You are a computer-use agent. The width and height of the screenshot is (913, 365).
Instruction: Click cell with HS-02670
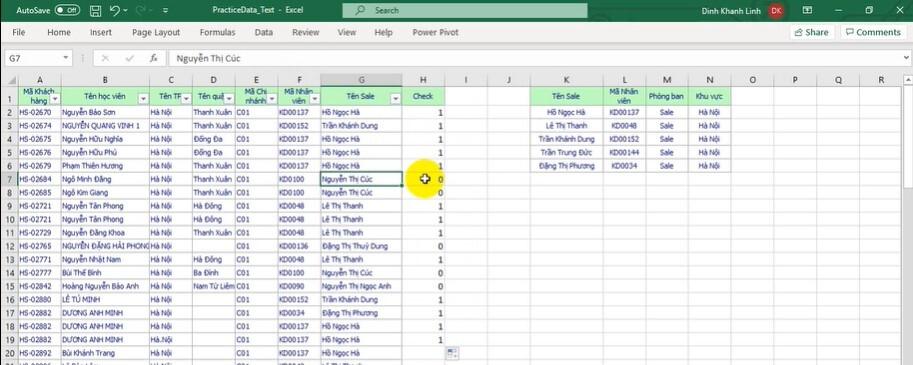click(40, 112)
